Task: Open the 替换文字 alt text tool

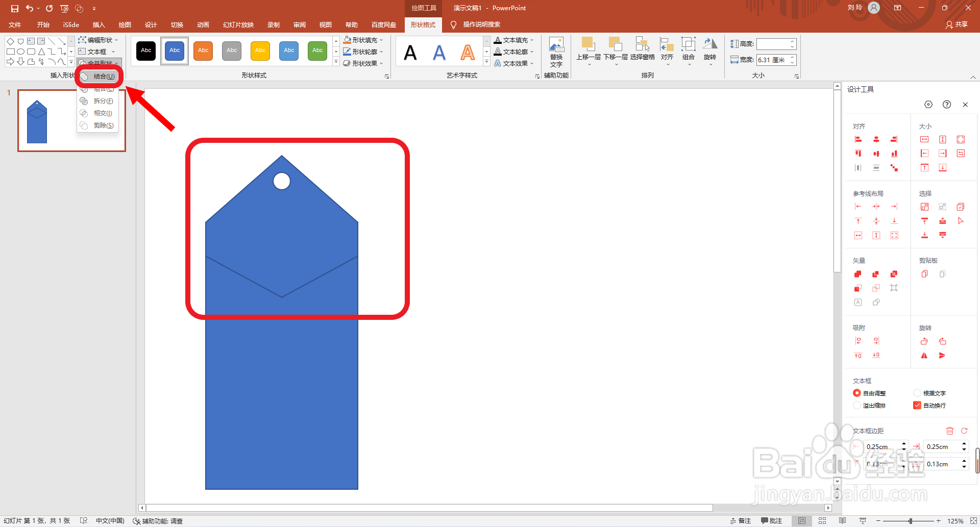Action: point(556,52)
